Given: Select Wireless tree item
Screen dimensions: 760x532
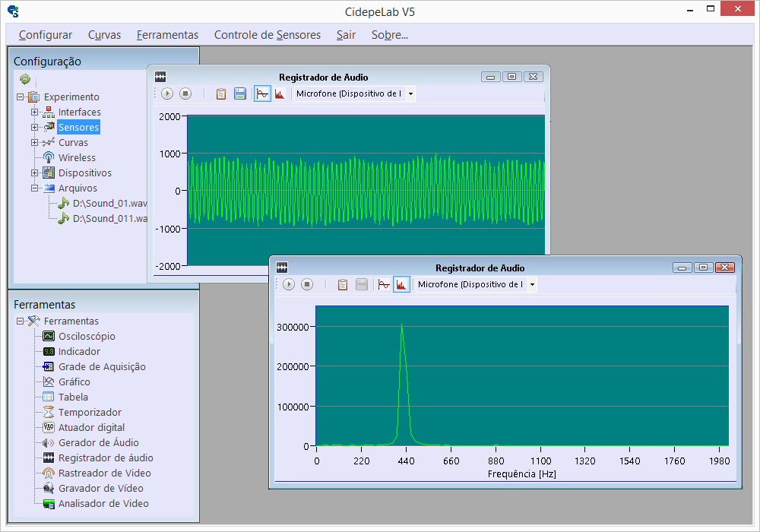Looking at the screenshot, I should pos(77,157).
